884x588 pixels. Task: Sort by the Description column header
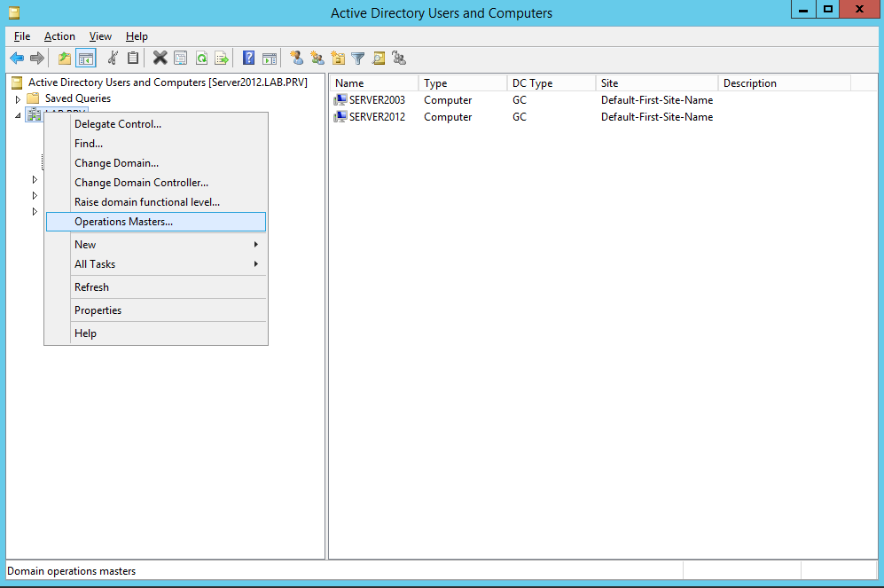click(x=784, y=82)
